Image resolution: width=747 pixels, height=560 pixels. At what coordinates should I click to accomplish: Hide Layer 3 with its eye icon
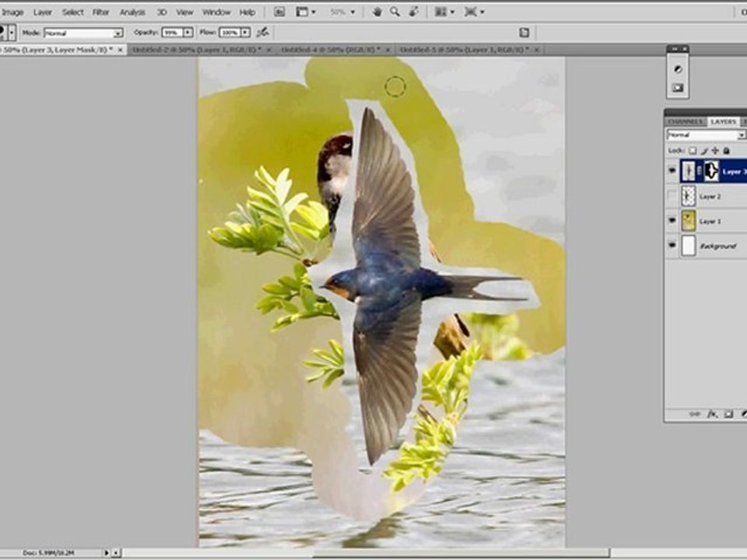[x=672, y=170]
